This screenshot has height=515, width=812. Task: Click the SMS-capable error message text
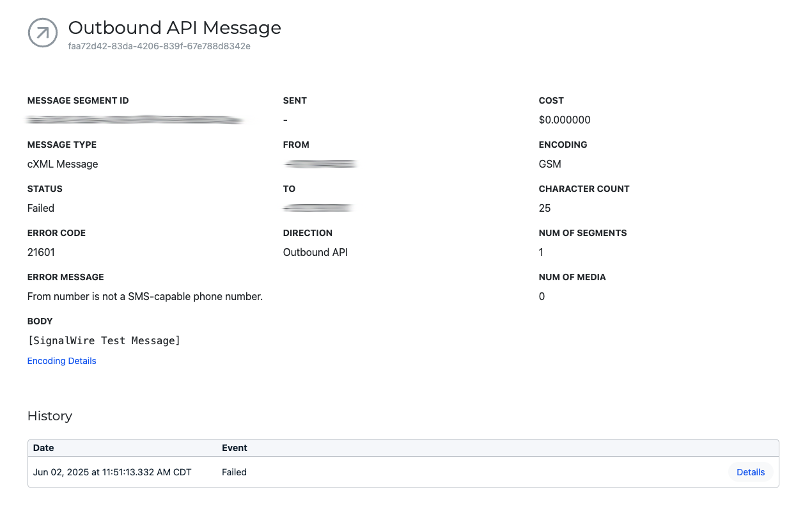[145, 296]
